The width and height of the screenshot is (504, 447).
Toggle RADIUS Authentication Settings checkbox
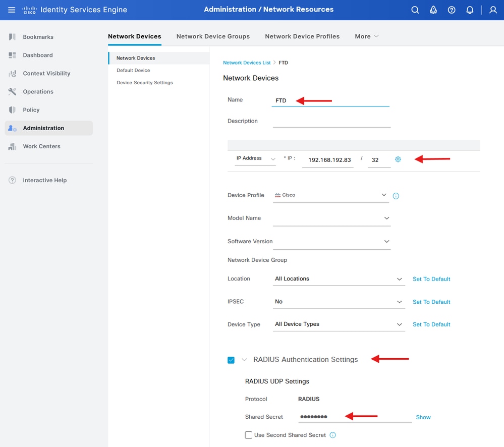coord(231,360)
